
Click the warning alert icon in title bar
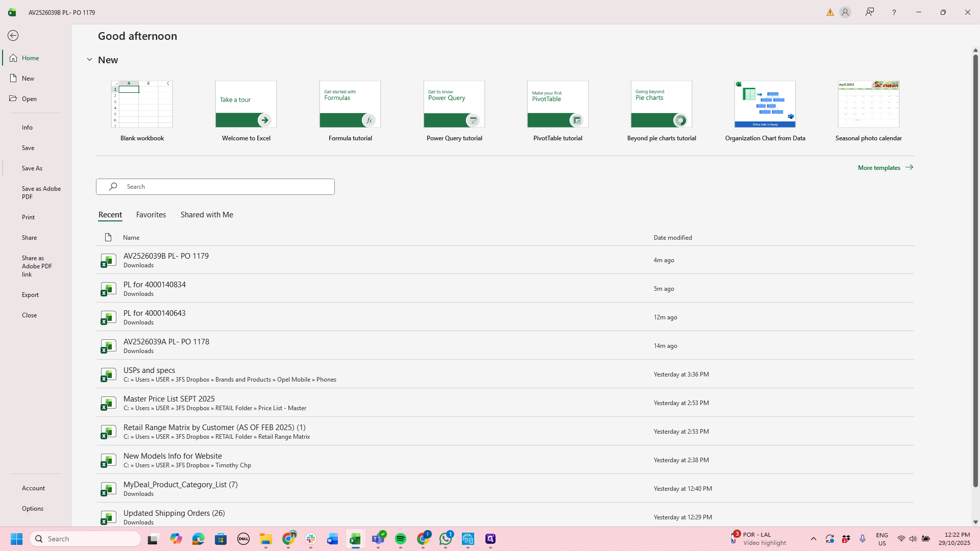point(830,12)
